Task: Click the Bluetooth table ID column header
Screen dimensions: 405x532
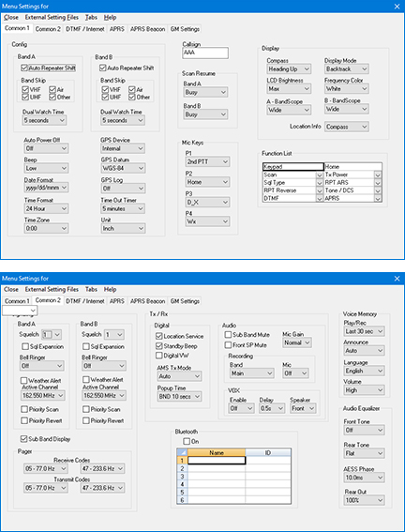Action: [268, 452]
